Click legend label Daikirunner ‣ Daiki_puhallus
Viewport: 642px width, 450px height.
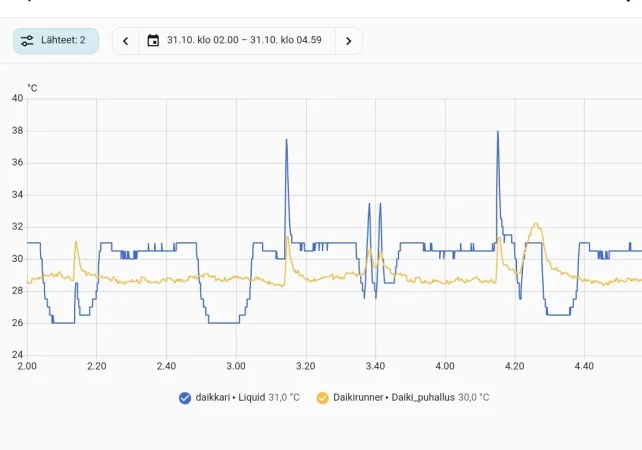click(x=394, y=397)
